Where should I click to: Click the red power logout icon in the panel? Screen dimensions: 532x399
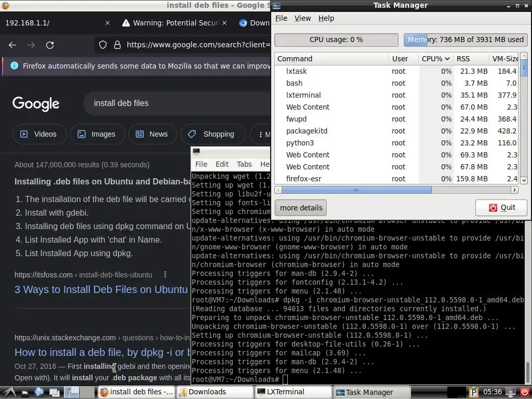pyautogui.click(x=525, y=392)
